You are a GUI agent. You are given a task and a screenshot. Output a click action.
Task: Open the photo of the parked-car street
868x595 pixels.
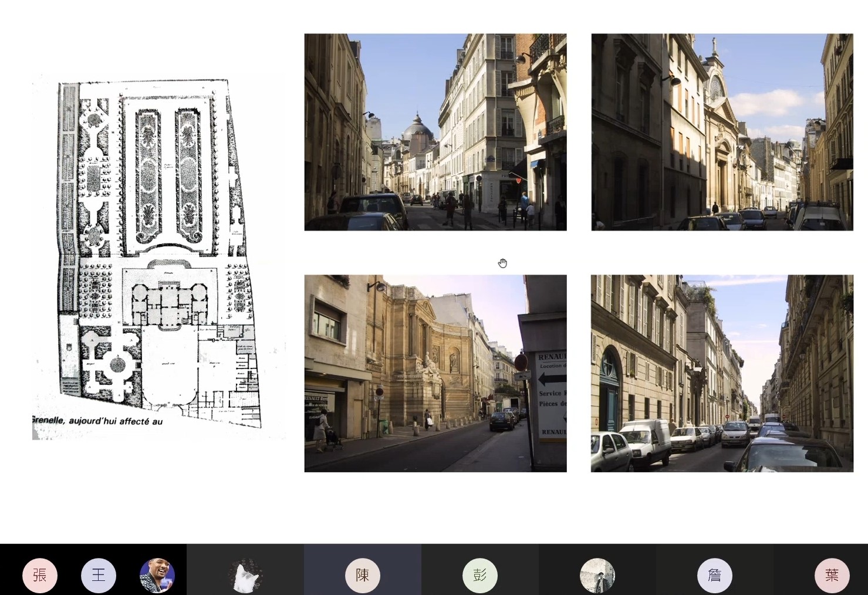pos(722,373)
